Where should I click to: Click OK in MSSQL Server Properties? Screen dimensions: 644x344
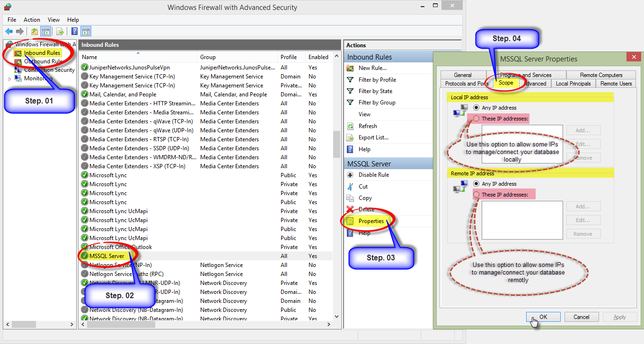pyautogui.click(x=543, y=317)
